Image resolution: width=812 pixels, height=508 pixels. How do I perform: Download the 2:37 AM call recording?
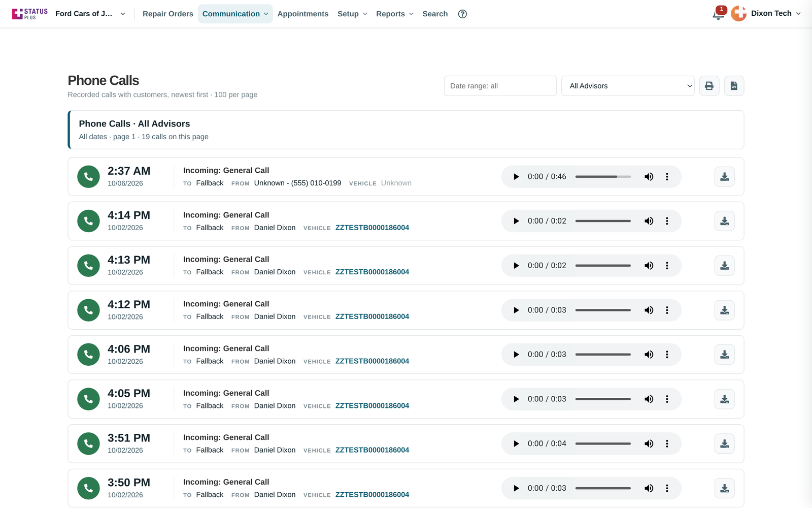tap(724, 177)
